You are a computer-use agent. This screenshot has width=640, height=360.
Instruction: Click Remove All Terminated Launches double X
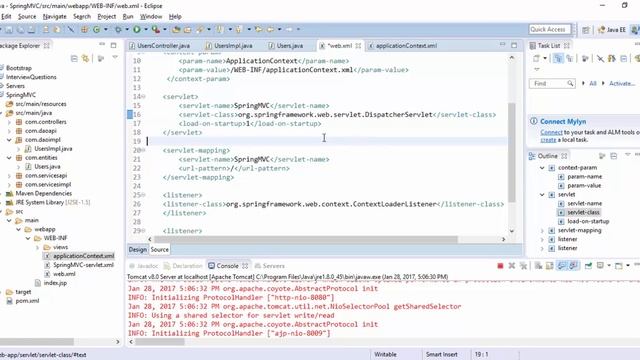[523, 266]
